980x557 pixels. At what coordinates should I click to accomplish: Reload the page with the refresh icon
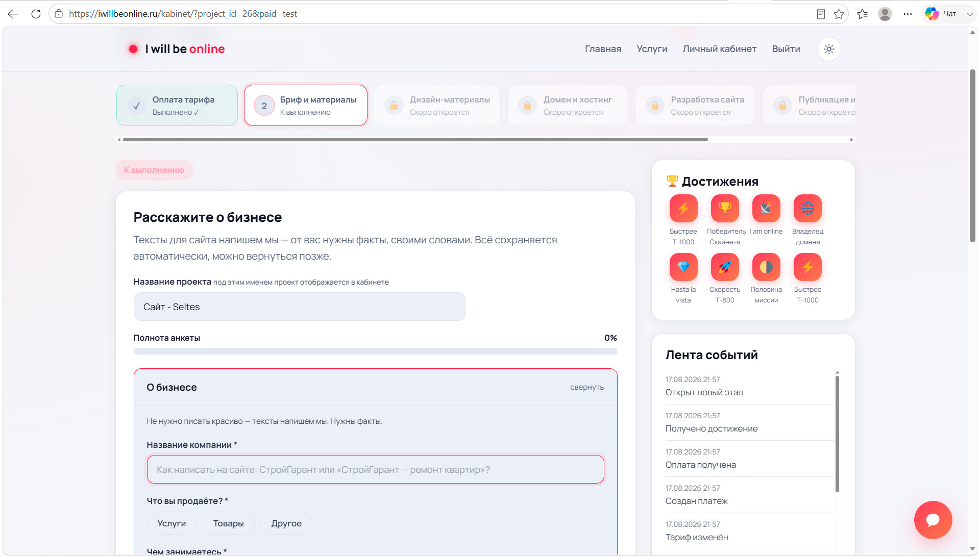36,14
